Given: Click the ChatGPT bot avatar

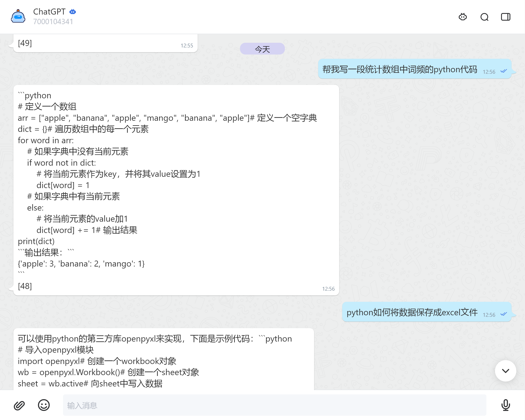Looking at the screenshot, I should 18,17.
